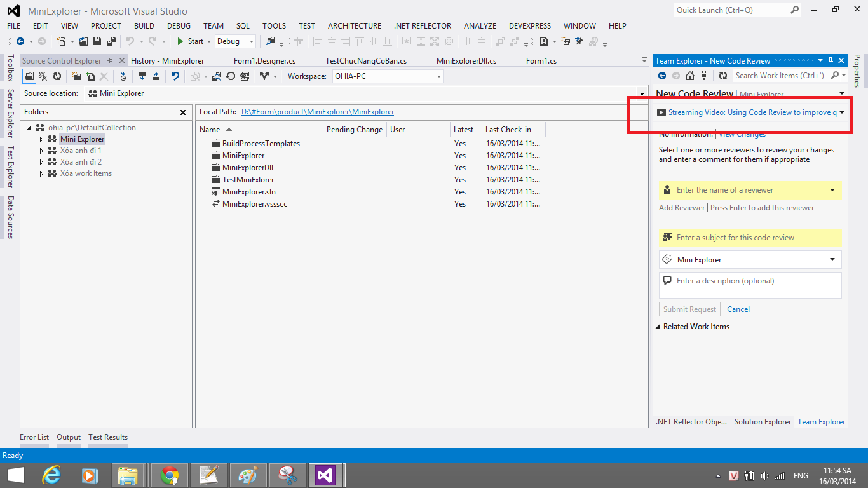The image size is (868, 488).
Task: Switch to the MiniExolorerDll.cs tab
Action: click(466, 61)
